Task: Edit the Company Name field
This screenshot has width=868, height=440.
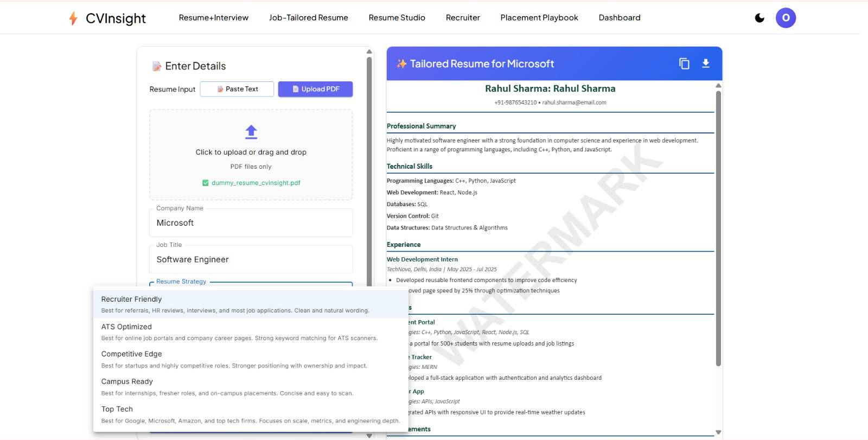Action: (x=251, y=223)
